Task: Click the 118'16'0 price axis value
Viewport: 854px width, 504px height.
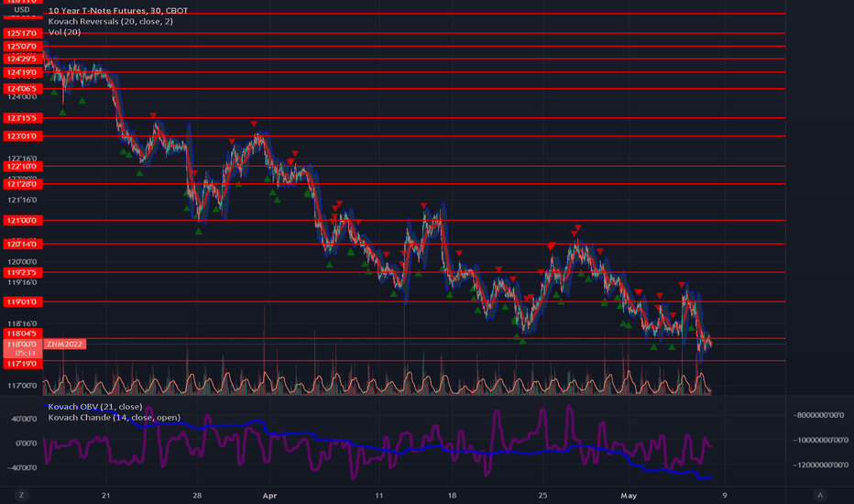Action: pos(22,323)
